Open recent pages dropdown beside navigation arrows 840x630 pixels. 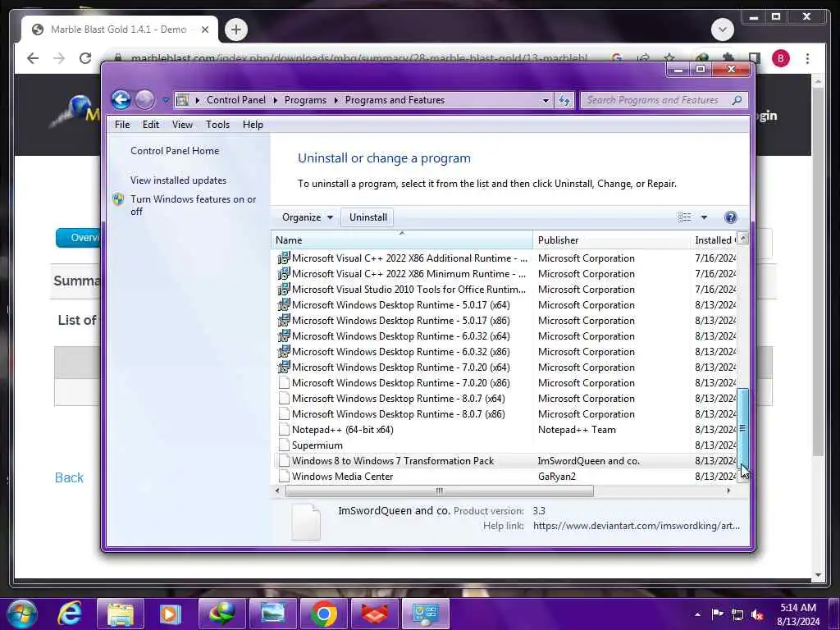coord(166,100)
